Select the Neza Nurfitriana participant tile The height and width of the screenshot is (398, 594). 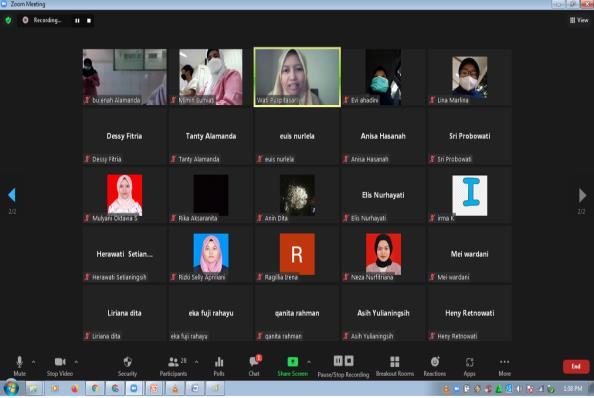click(383, 254)
